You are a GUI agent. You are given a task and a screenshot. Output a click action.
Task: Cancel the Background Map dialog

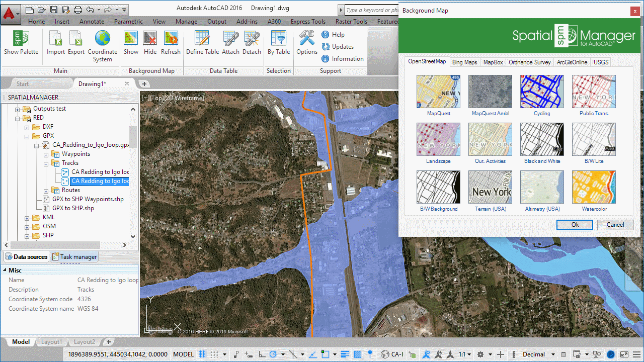point(615,225)
